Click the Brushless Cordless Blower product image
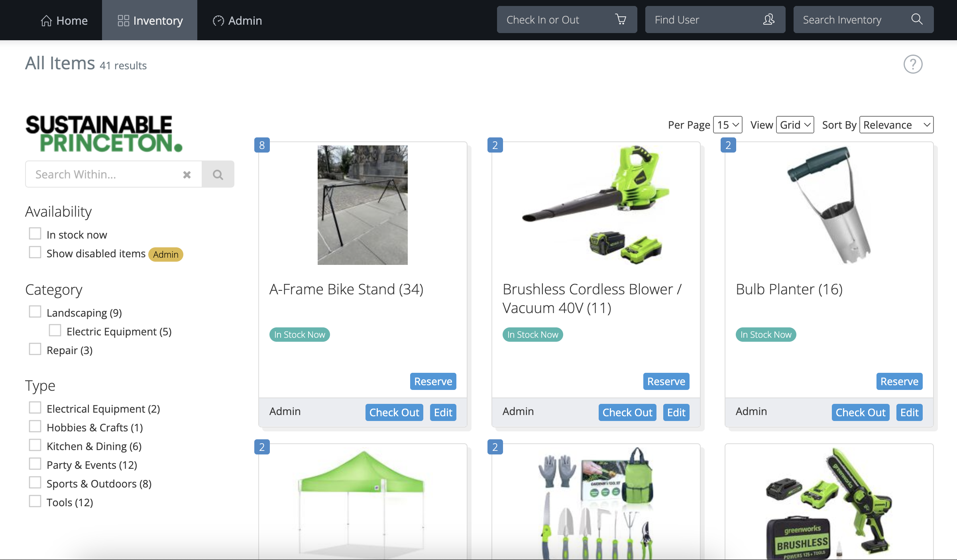Screen dimensions: 957x560 click(596, 205)
